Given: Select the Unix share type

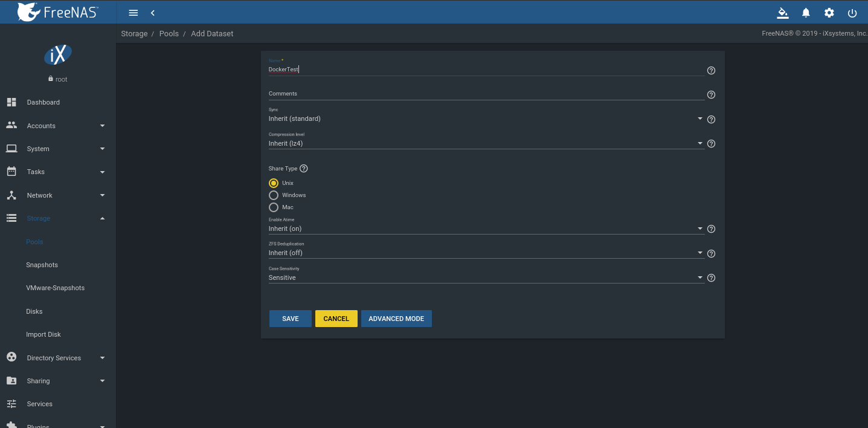Looking at the screenshot, I should (x=274, y=183).
